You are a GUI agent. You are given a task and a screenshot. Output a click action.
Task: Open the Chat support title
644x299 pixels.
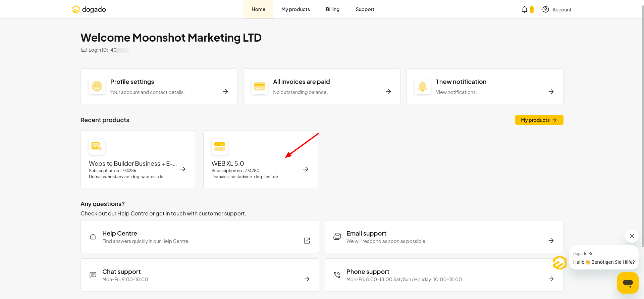tap(121, 272)
